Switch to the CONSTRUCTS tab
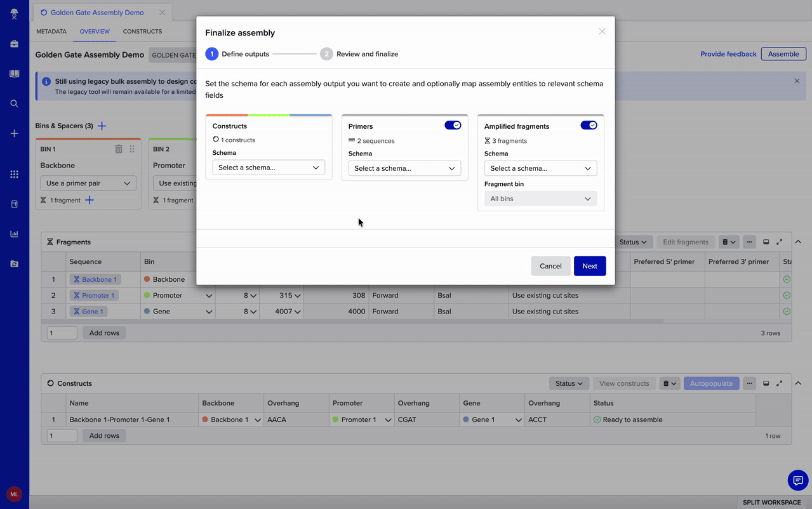Image resolution: width=812 pixels, height=509 pixels. [x=142, y=31]
